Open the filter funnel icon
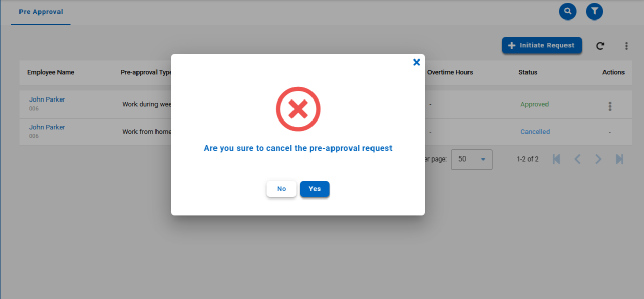The width and height of the screenshot is (644, 299). [x=594, y=11]
